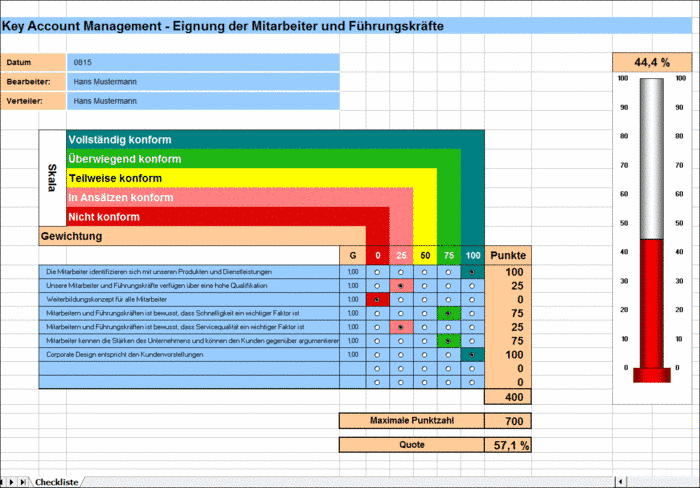Click the Datum field containing 0815

click(203, 63)
